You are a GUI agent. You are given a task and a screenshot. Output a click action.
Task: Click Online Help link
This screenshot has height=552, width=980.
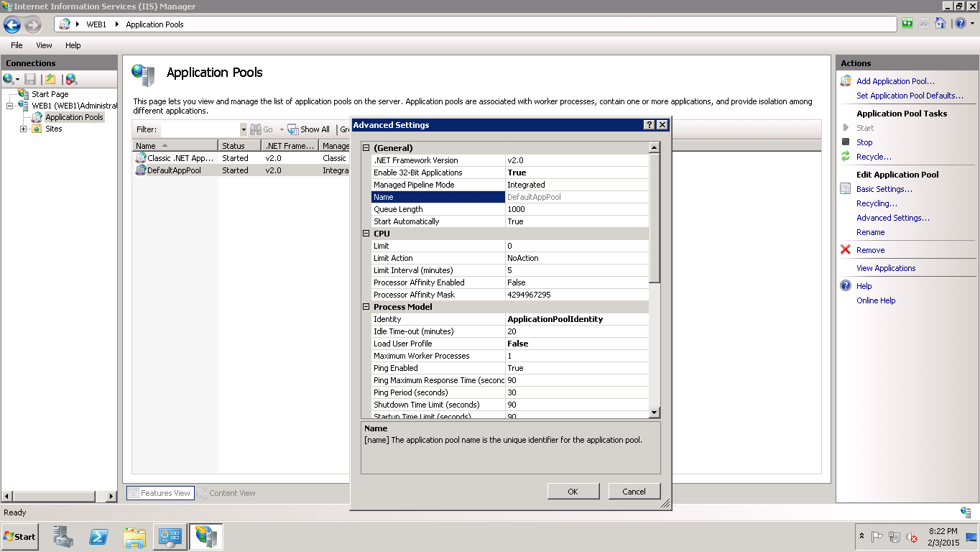(876, 300)
